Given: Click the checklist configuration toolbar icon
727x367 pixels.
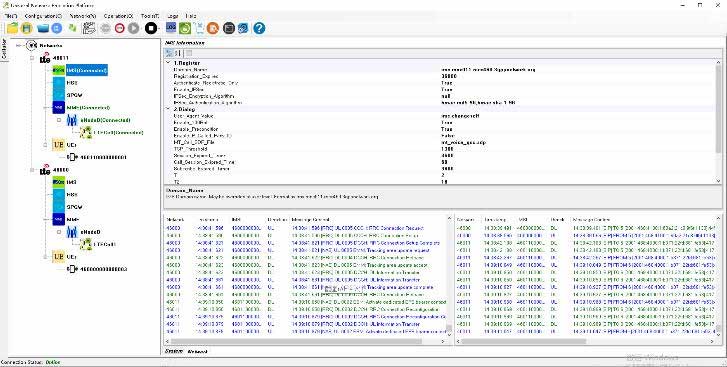Looking at the screenshot, I should [89, 28].
